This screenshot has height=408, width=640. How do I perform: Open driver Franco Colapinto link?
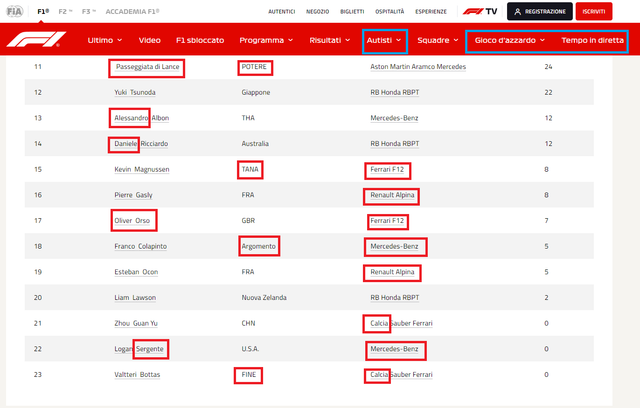point(140,246)
